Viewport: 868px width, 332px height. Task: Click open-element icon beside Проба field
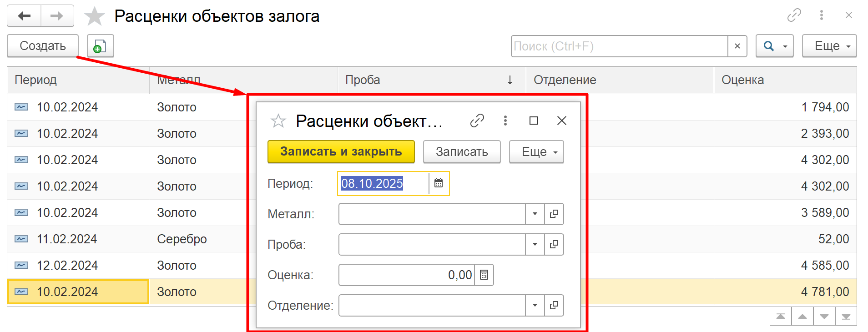coord(554,244)
